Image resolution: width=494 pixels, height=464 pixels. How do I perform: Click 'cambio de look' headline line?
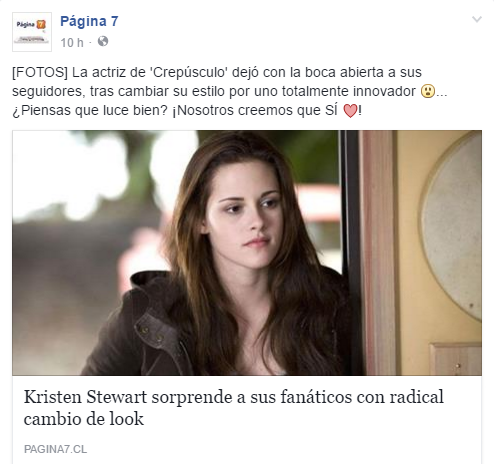tap(84, 419)
